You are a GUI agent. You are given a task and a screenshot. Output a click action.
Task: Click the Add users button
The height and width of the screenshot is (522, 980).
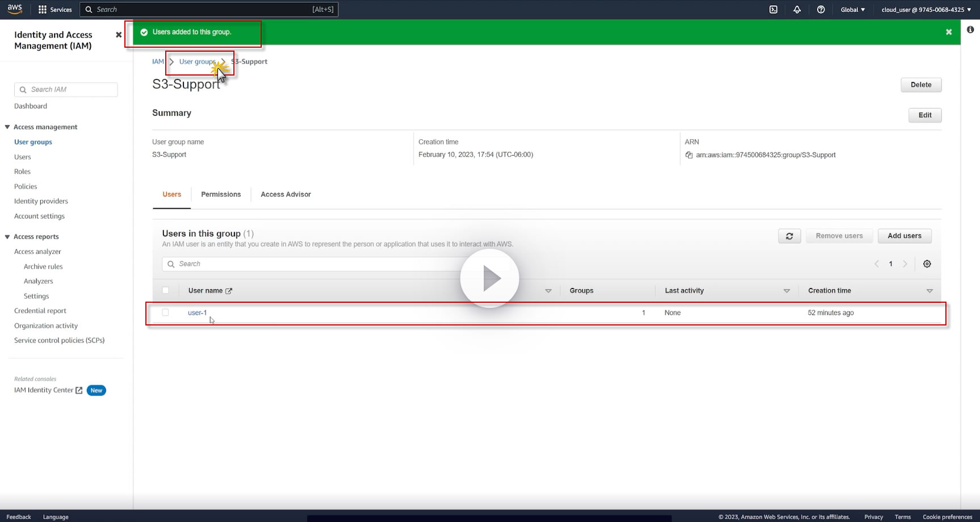pyautogui.click(x=904, y=236)
